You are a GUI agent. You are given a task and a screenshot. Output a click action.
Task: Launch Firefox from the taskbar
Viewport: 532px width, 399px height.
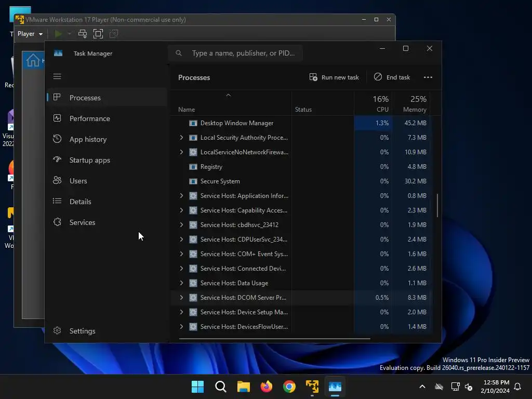[x=267, y=387]
